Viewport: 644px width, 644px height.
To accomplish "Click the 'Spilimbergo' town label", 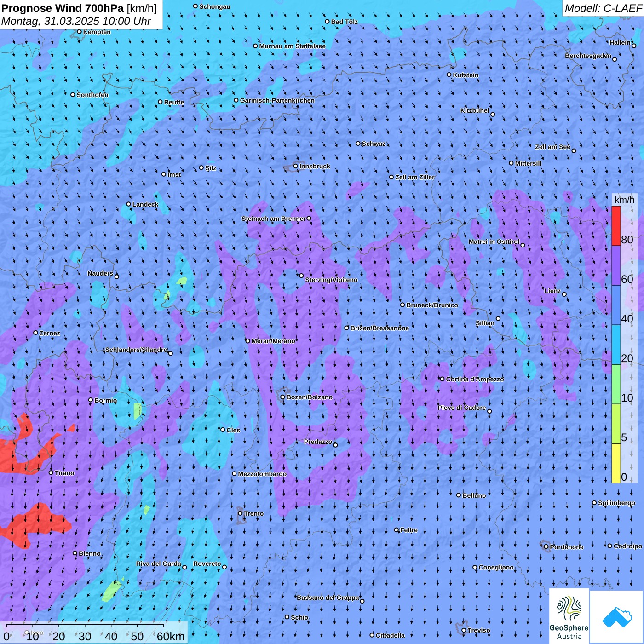I will [616, 503].
